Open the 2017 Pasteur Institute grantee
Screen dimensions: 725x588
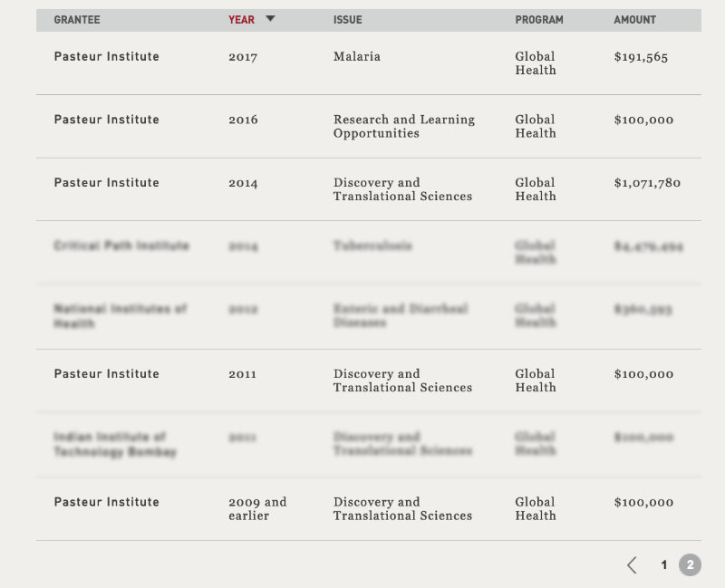106,56
